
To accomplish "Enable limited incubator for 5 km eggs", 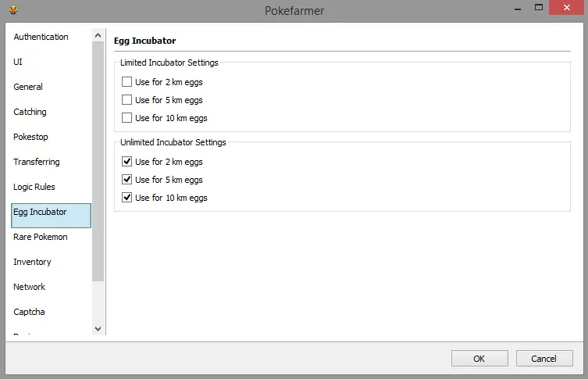I will coord(127,100).
